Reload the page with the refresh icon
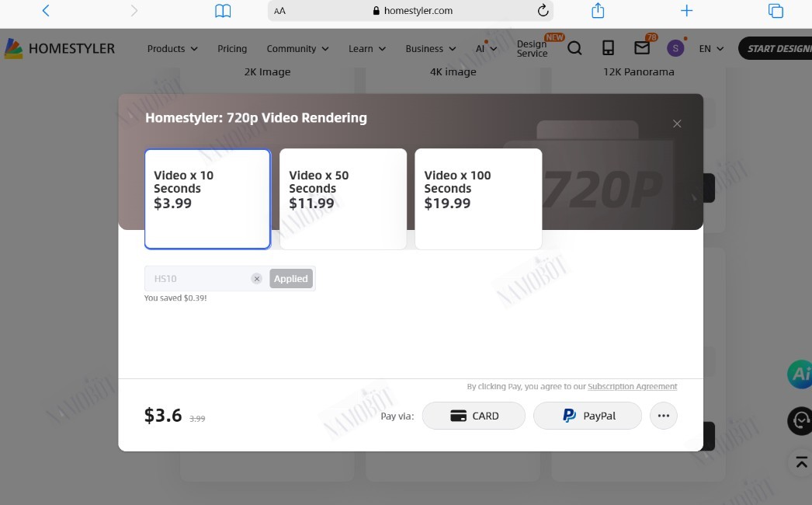Viewport: 812px width, 505px height. point(542,10)
